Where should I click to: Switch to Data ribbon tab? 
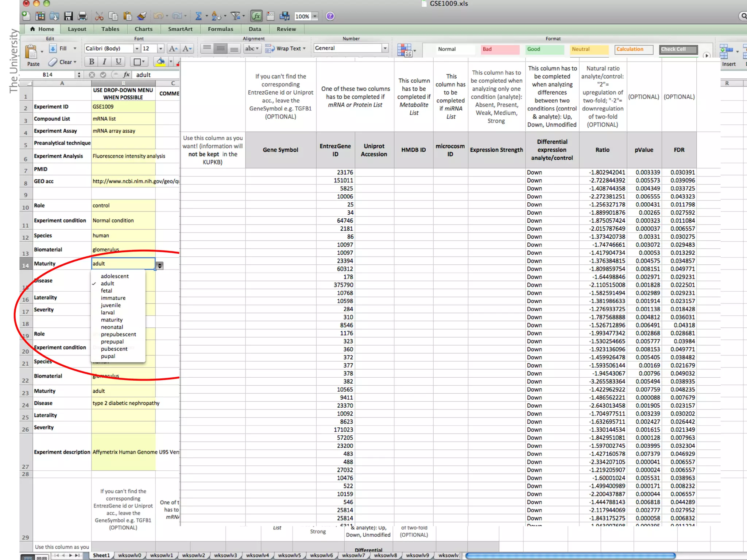pos(255,29)
